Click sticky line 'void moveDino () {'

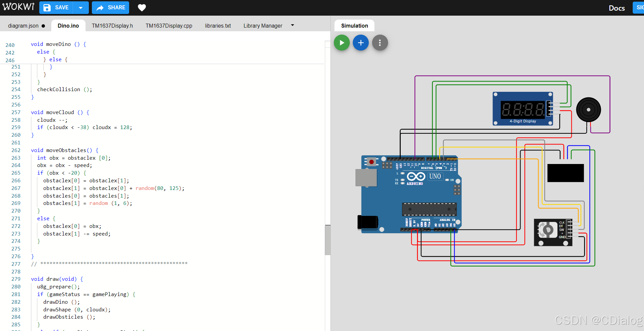coord(58,44)
